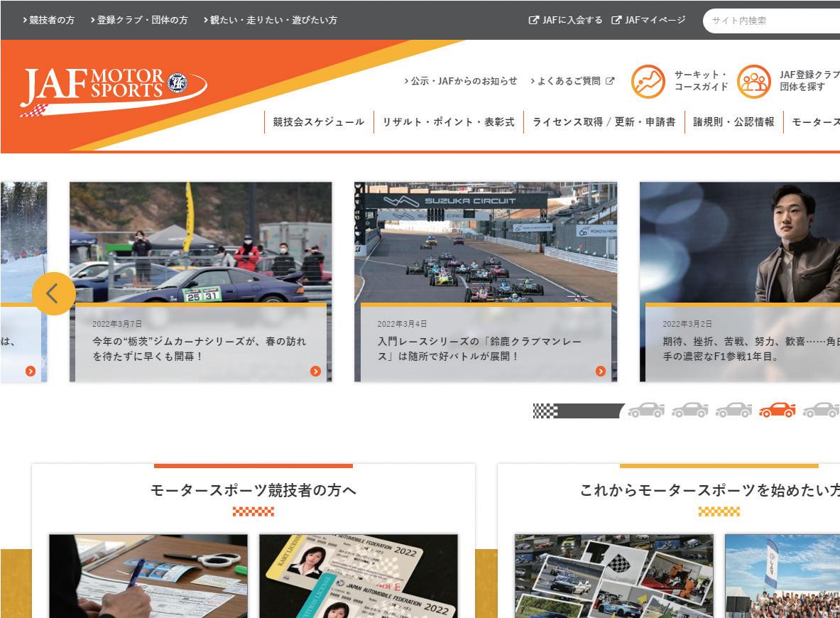
Task: Select the second gray car slide indicator
Action: (x=690, y=410)
